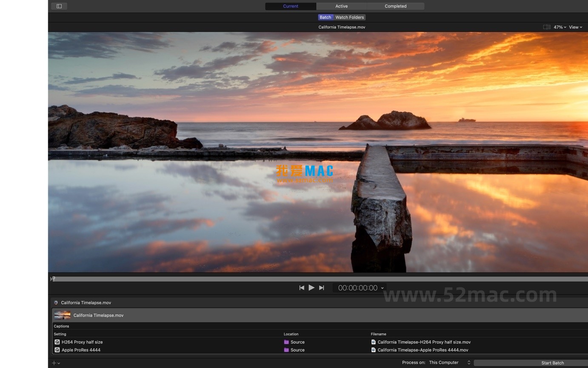Viewport: 588px width, 368px height.
Task: Open the timecode display dropdown
Action: click(x=382, y=288)
